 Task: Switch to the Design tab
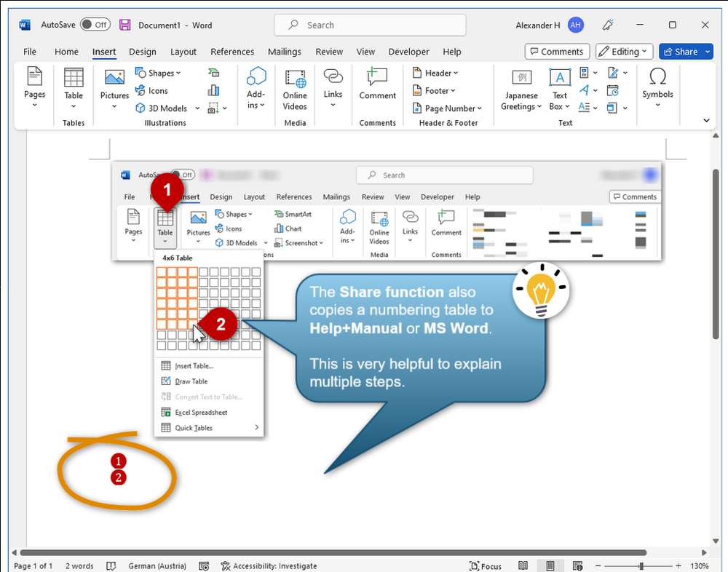pyautogui.click(x=143, y=52)
